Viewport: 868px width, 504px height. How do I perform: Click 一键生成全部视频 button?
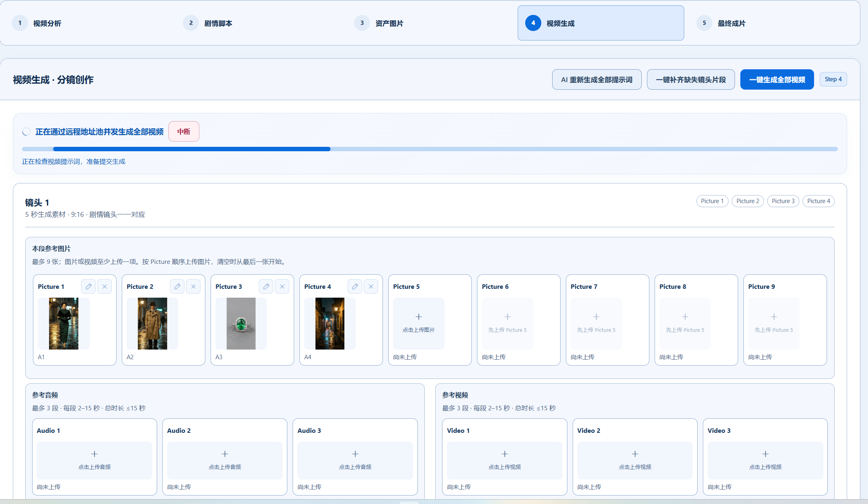(x=777, y=80)
